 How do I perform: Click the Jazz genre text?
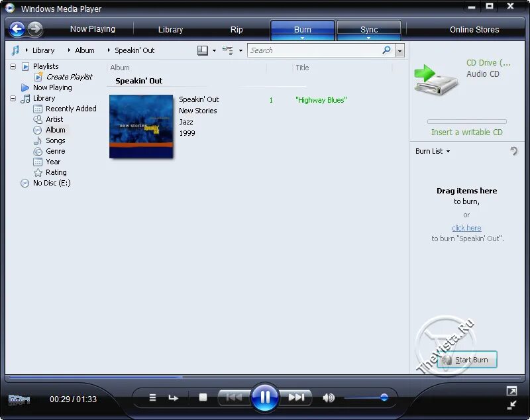[x=186, y=122]
